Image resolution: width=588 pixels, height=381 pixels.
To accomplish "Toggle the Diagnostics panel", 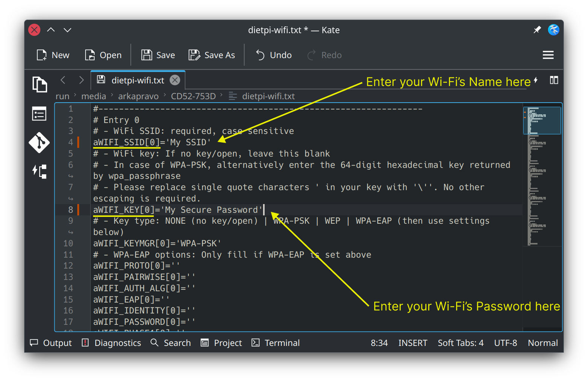I will click(112, 343).
